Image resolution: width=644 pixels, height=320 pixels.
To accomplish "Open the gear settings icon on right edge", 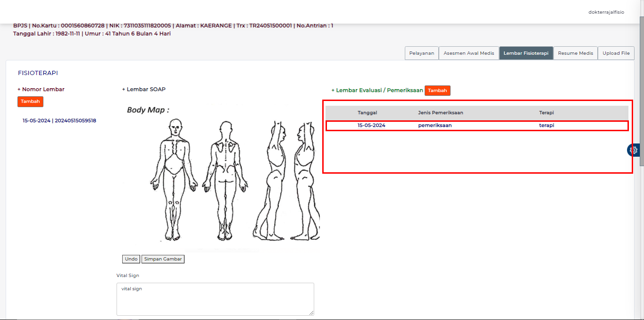I will (633, 150).
